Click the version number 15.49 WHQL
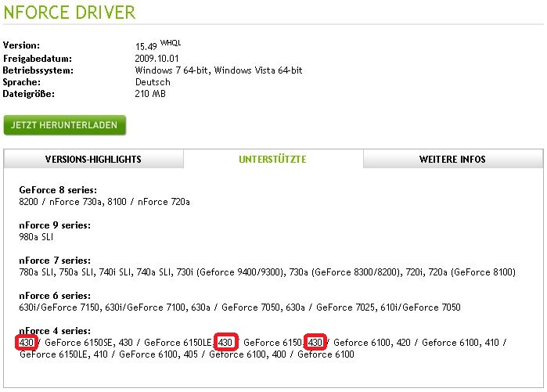This screenshot has width=547, height=392. pos(158,45)
